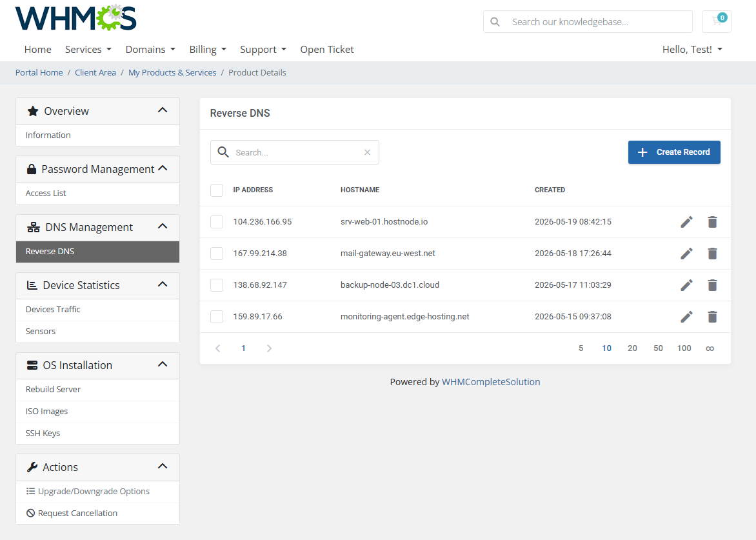Viewport: 756px width, 540px height.
Task: Check the 159.89.17.66 row checkbox
Action: pyautogui.click(x=217, y=317)
